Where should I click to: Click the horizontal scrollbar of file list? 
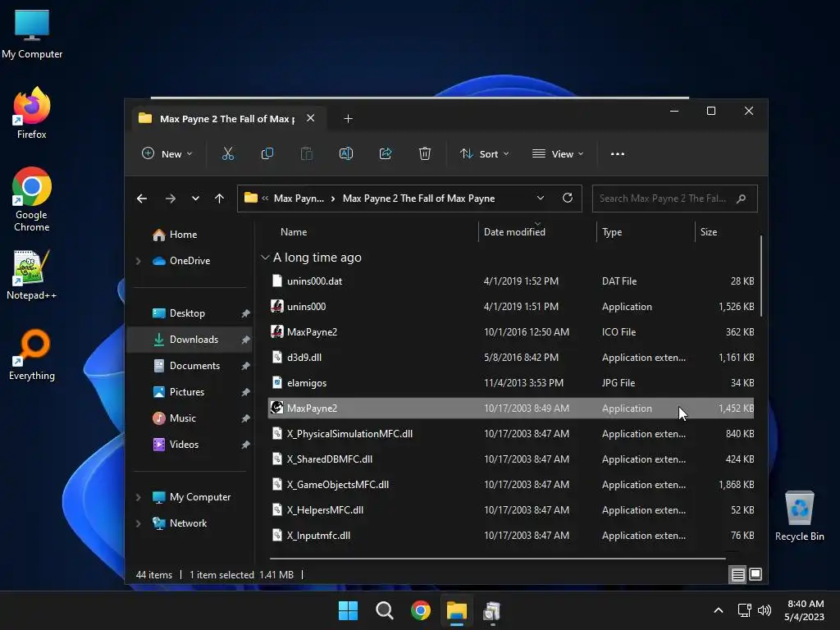[498, 558]
